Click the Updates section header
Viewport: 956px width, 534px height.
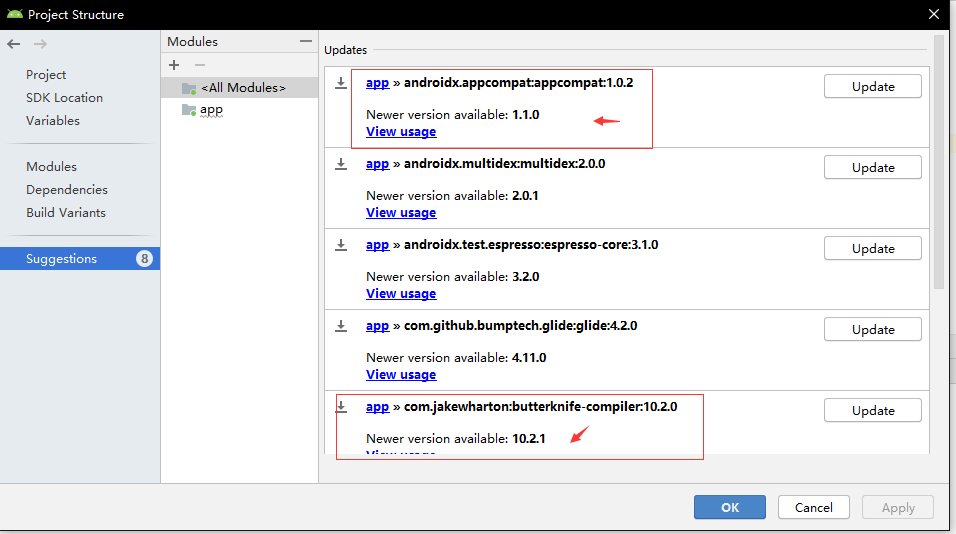point(346,50)
